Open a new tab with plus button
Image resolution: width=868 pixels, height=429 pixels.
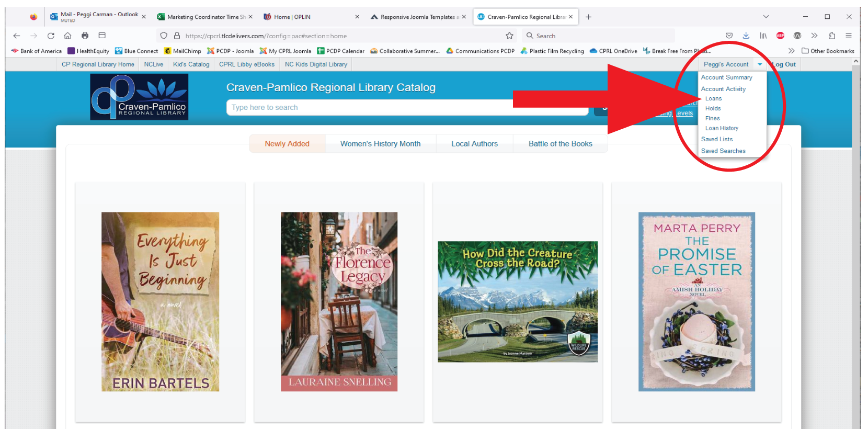tap(588, 17)
